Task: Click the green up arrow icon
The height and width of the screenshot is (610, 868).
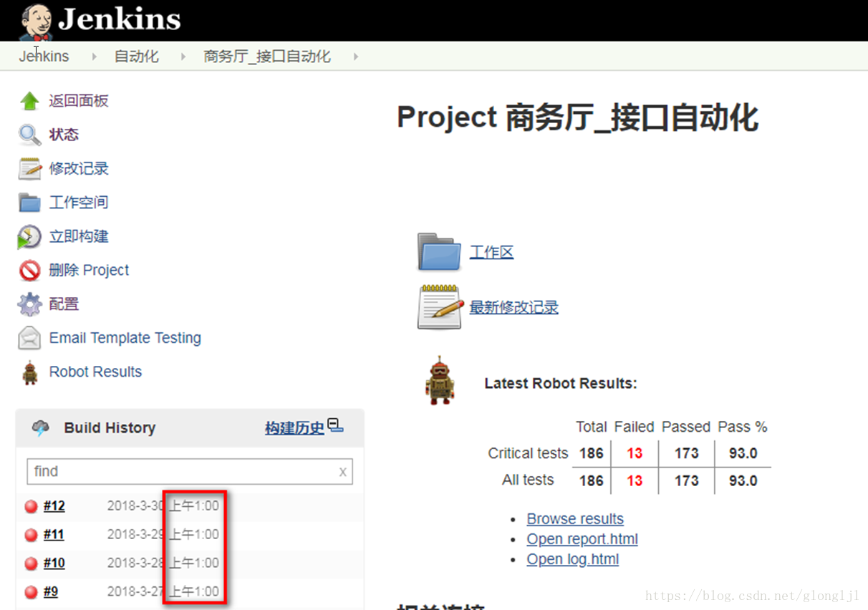Action: (x=29, y=101)
